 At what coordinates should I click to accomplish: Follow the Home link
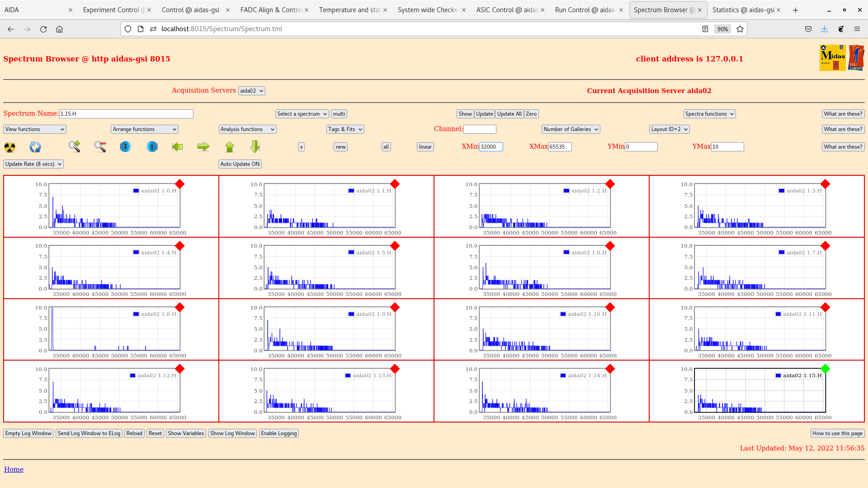14,469
